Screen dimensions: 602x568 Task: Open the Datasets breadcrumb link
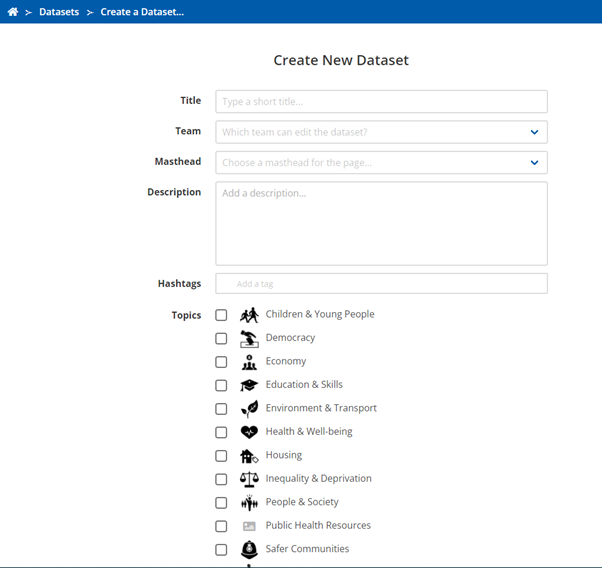[x=59, y=12]
